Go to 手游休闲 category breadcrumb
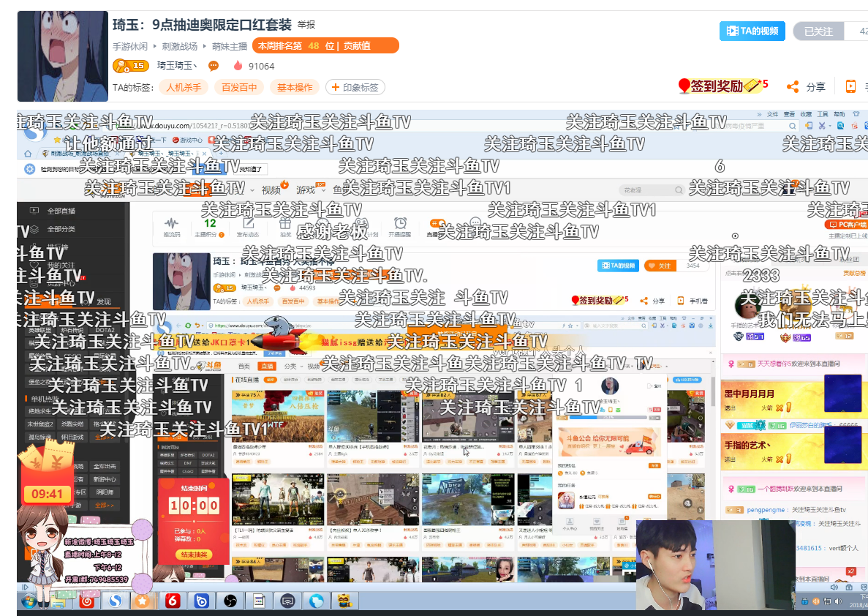 (x=130, y=47)
